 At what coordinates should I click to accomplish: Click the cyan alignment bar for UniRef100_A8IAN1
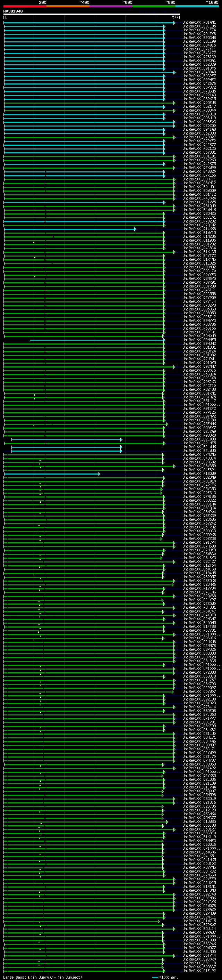pos(89,23)
